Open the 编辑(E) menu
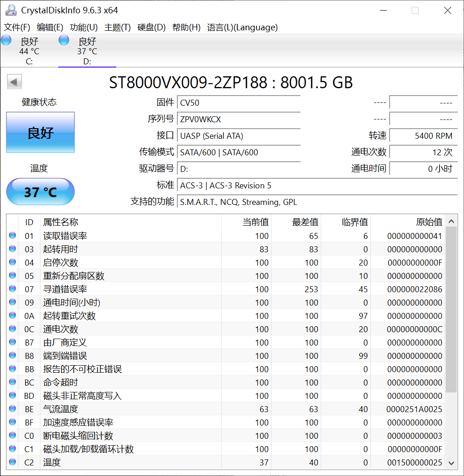464x476 pixels. (50, 27)
